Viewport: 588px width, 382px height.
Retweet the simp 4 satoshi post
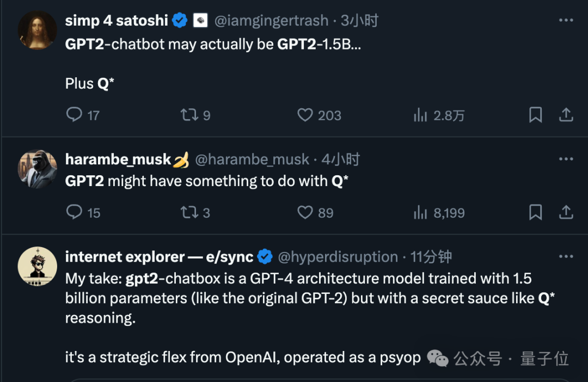189,115
